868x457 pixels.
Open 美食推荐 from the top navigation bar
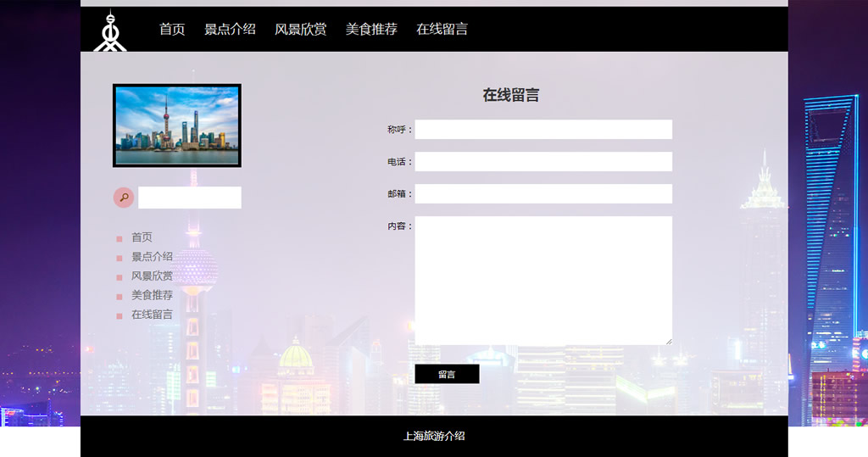[371, 30]
